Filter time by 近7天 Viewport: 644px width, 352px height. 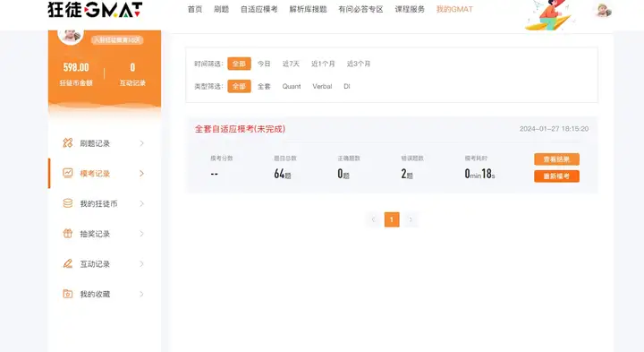[x=291, y=64]
